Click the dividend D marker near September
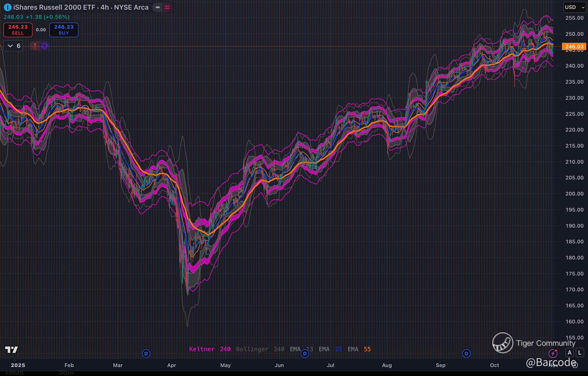This screenshot has height=376, width=588. click(x=466, y=354)
